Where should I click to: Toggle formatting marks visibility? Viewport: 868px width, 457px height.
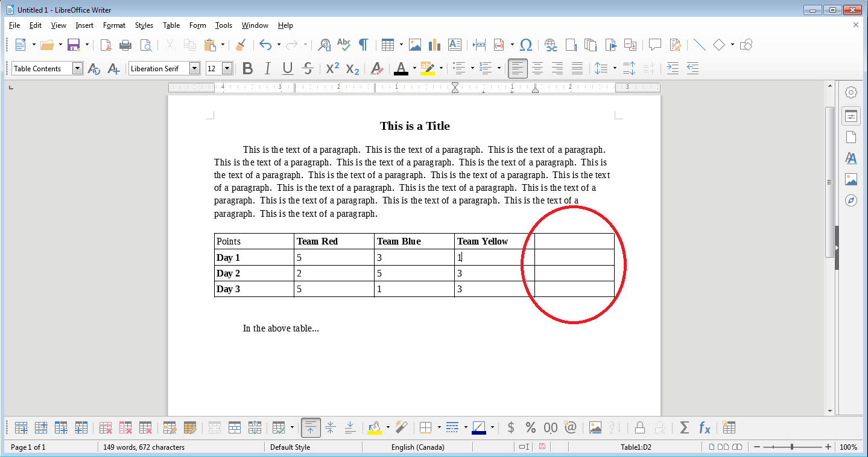[x=363, y=45]
